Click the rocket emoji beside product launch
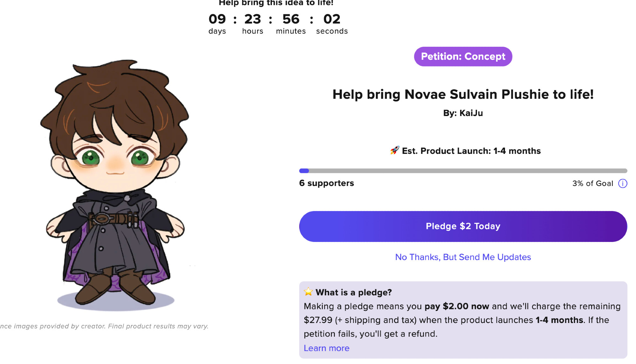636x364 pixels. click(x=395, y=150)
